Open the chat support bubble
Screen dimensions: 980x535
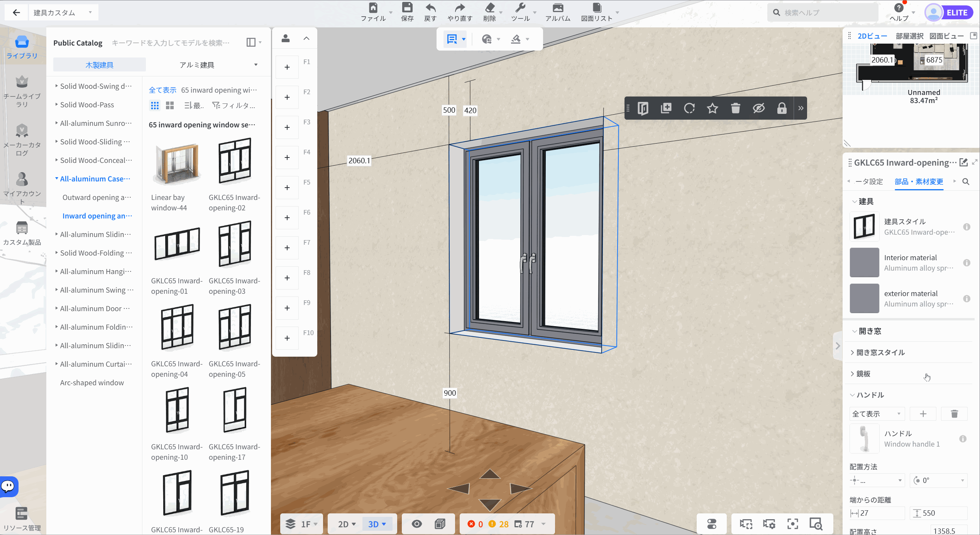click(x=8, y=486)
